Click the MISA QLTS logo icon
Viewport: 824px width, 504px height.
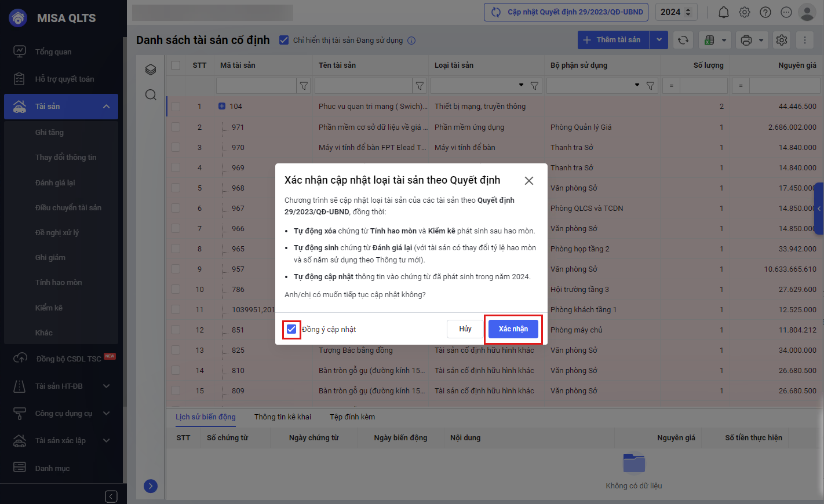tap(19, 17)
